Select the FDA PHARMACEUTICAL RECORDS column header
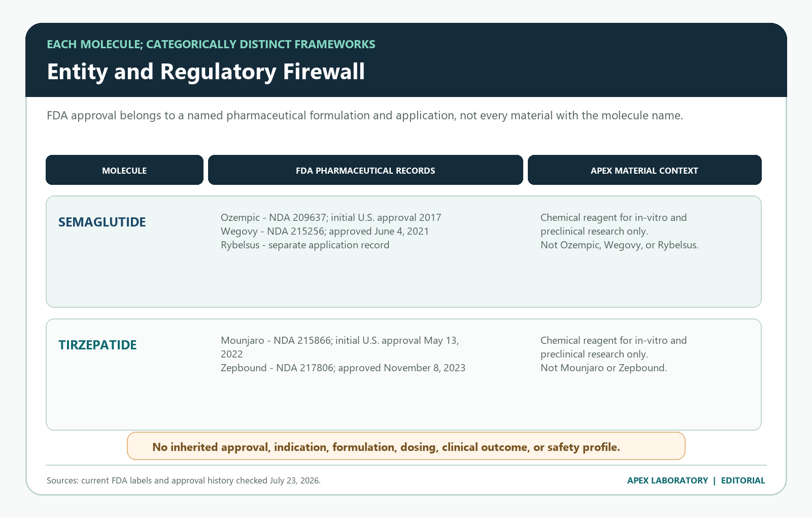812x518 pixels. click(365, 170)
